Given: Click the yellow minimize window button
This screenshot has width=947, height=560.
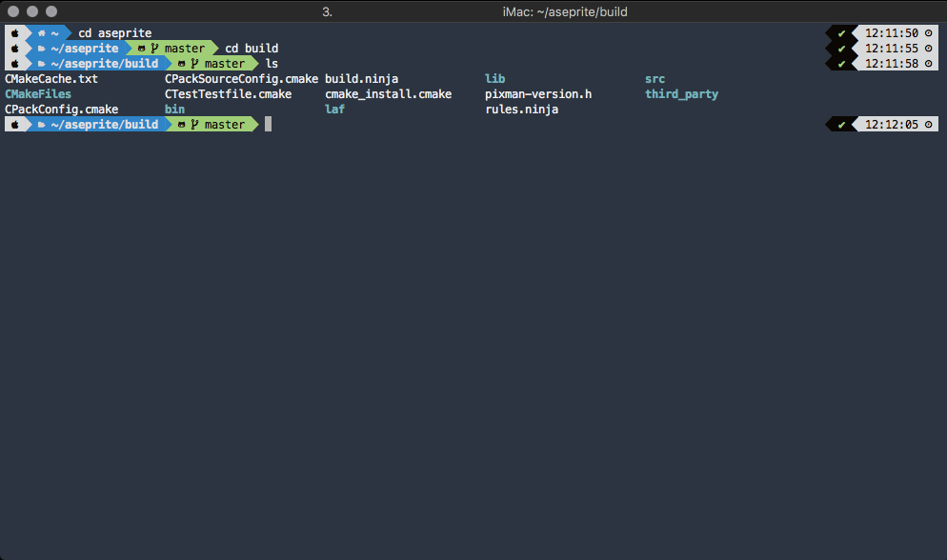Looking at the screenshot, I should pos(32,11).
